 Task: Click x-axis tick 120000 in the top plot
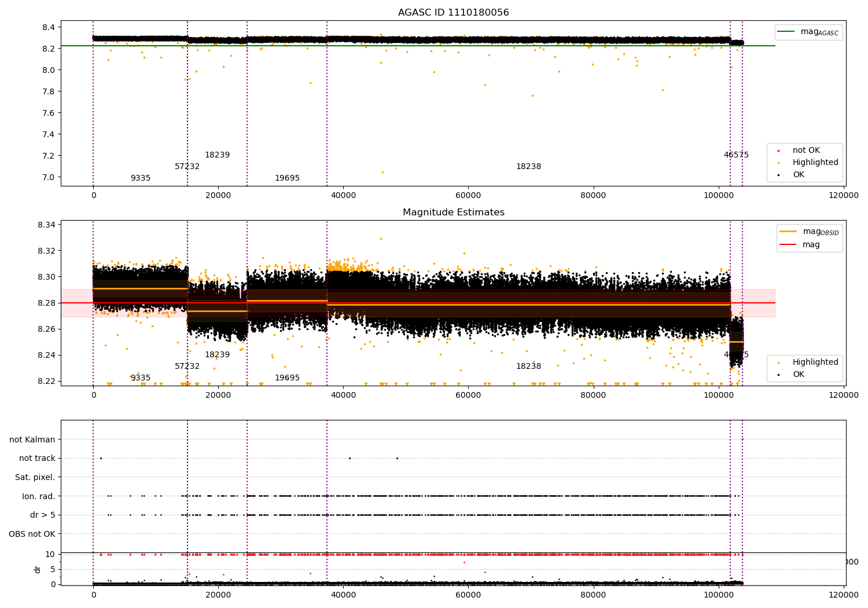click(843, 196)
